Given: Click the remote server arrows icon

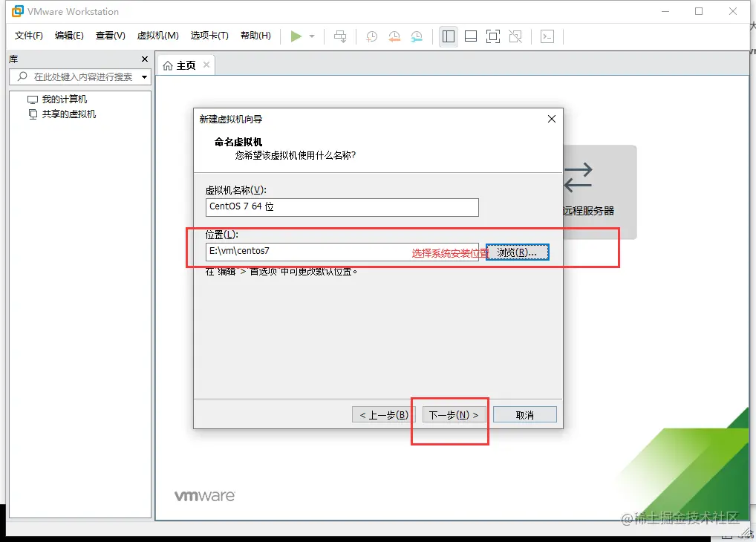Looking at the screenshot, I should click(578, 177).
